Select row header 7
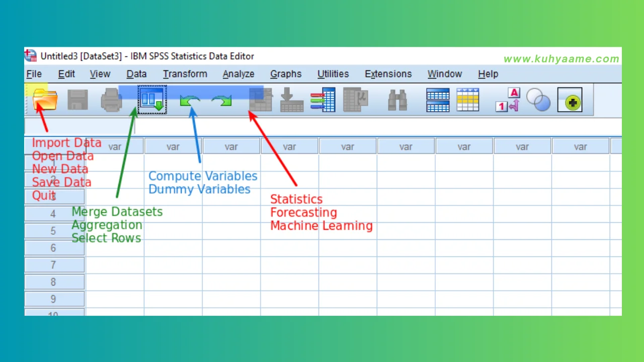 [x=54, y=265]
